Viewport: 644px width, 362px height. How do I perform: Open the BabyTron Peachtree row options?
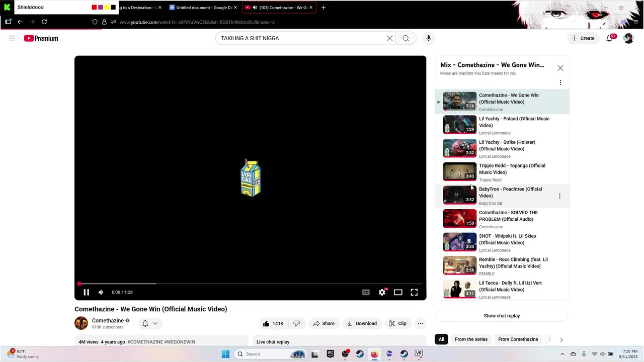(x=559, y=196)
